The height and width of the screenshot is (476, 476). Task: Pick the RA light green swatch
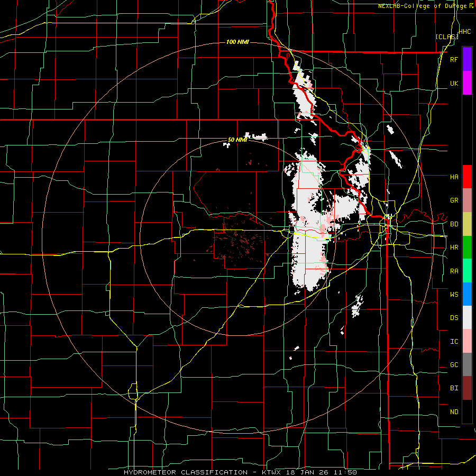pyautogui.click(x=467, y=271)
